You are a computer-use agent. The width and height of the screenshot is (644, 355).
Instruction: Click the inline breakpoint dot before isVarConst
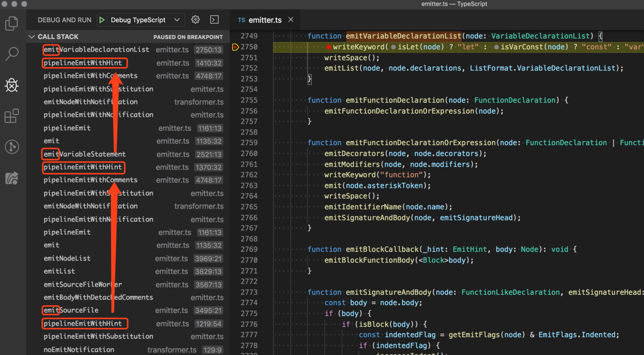[497, 47]
